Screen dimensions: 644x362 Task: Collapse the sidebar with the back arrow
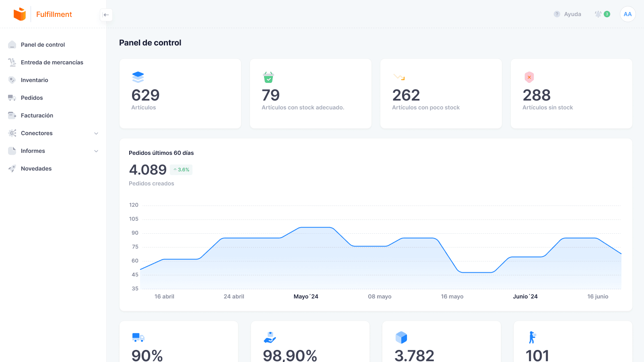click(106, 15)
